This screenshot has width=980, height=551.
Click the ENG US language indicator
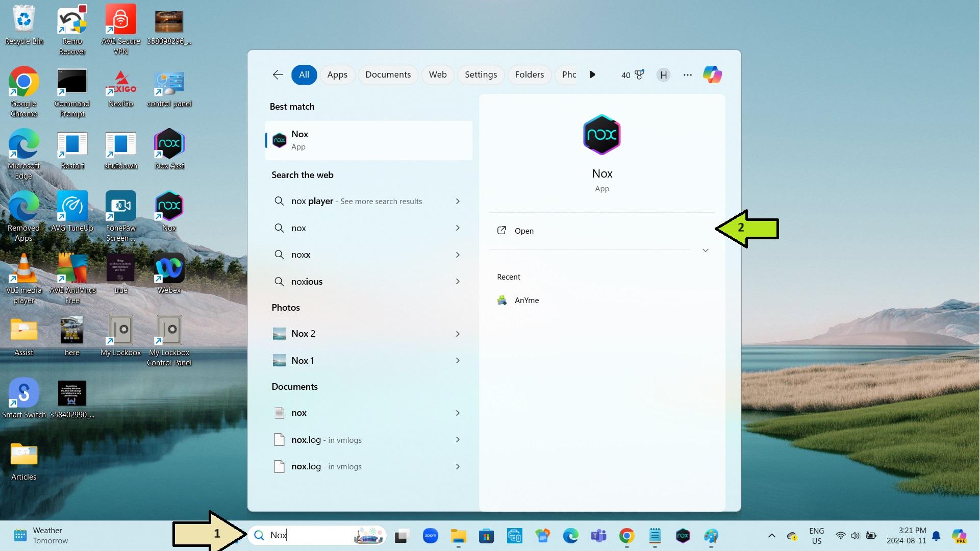pos(816,536)
